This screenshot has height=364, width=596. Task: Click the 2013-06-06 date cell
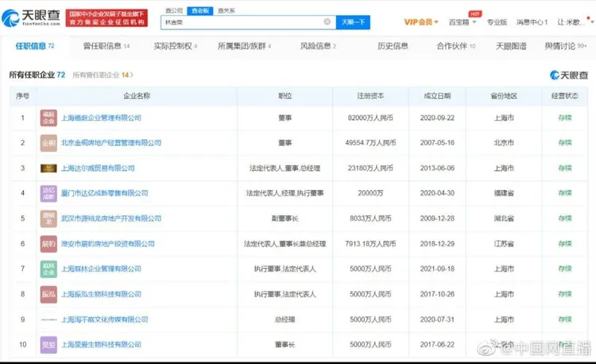click(x=437, y=168)
